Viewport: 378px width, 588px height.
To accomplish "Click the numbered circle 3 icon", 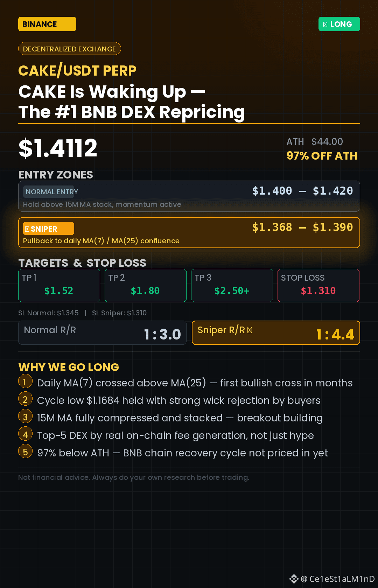I will [25, 416].
